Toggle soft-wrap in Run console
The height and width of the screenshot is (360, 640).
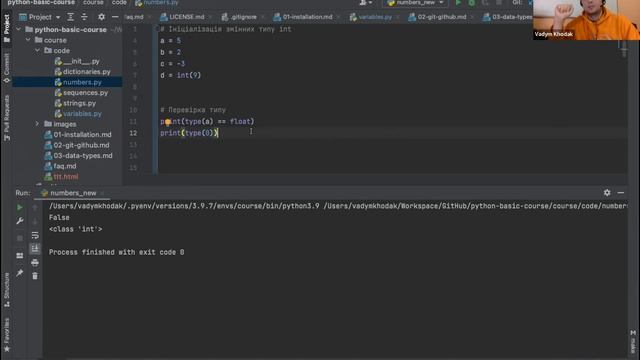pos(35,236)
